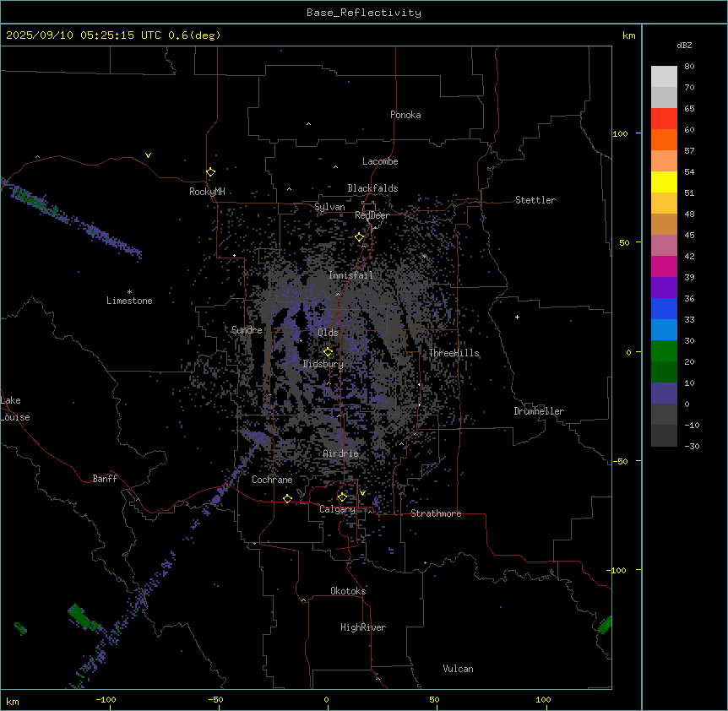This screenshot has width=728, height=711.
Task: Click the white caret marker west of Ponoka
Action: 309,124
